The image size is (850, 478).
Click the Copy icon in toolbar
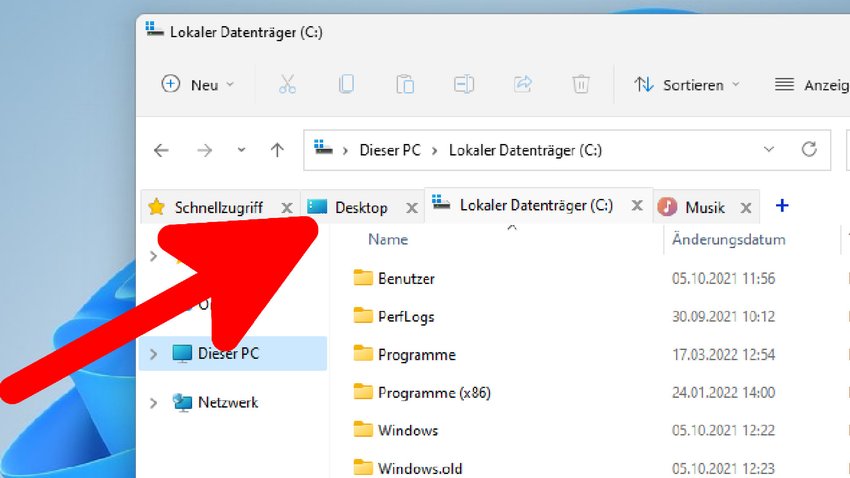(x=346, y=85)
